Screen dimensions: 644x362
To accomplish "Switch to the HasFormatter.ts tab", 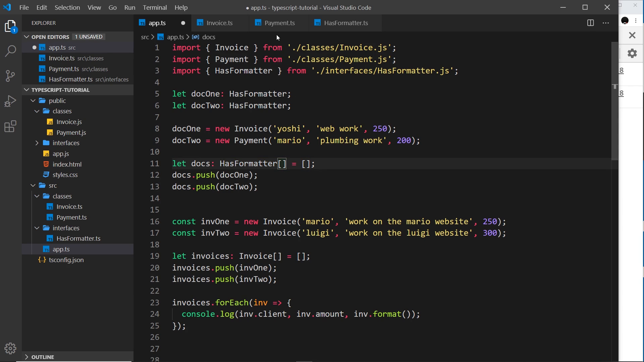I will [x=346, y=23].
